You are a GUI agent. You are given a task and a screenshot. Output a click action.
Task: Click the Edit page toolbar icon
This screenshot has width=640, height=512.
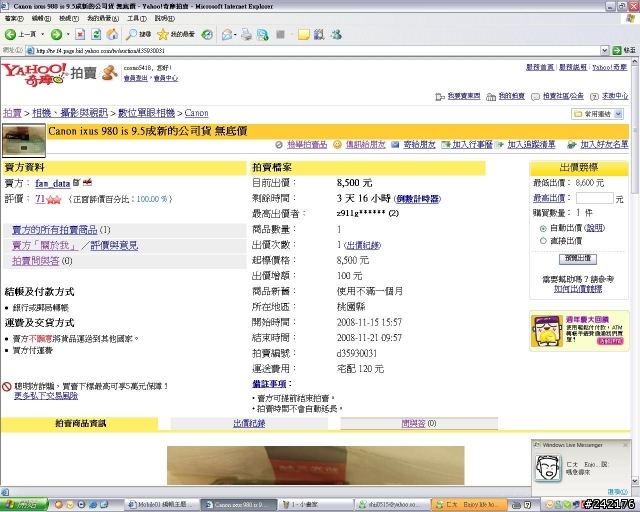pos(262,35)
